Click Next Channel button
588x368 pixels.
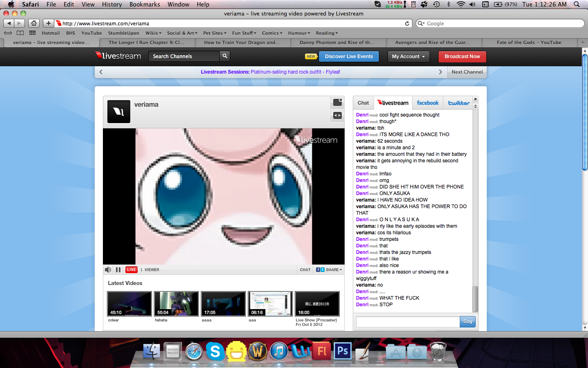pos(467,72)
